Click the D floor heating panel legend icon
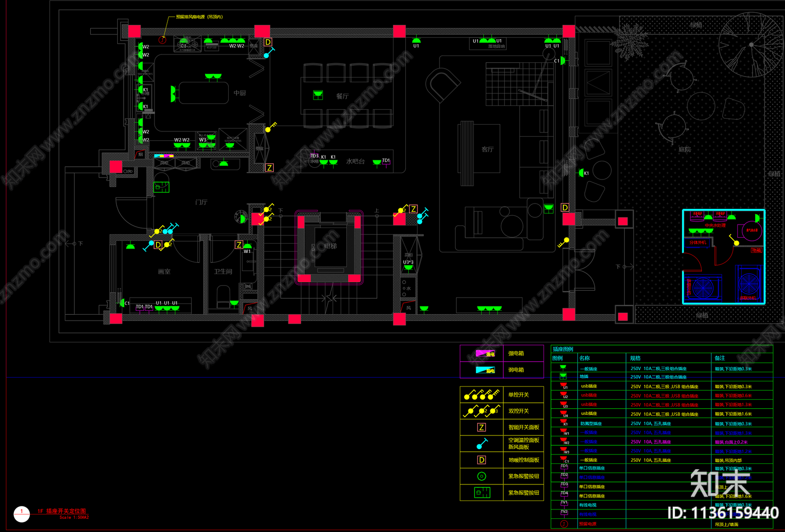Screen dimensions: 785x532 coord(481,460)
